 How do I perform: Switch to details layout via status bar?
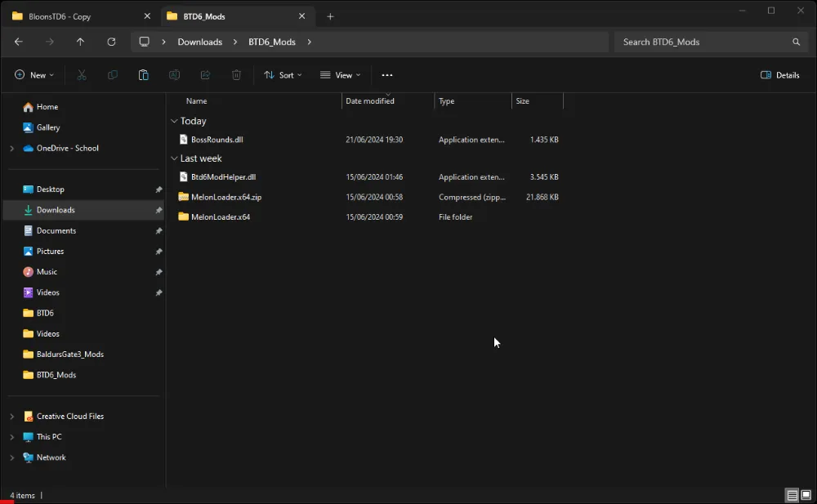[792, 495]
